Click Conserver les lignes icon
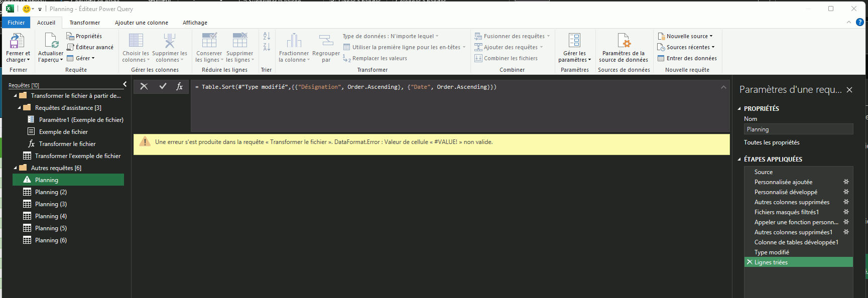This screenshot has height=298, width=868. (209, 41)
